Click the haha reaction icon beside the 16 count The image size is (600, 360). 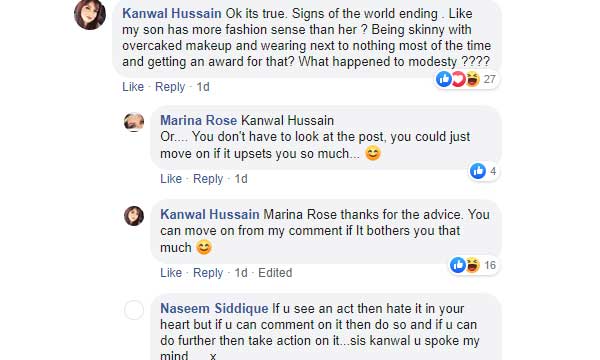click(473, 265)
